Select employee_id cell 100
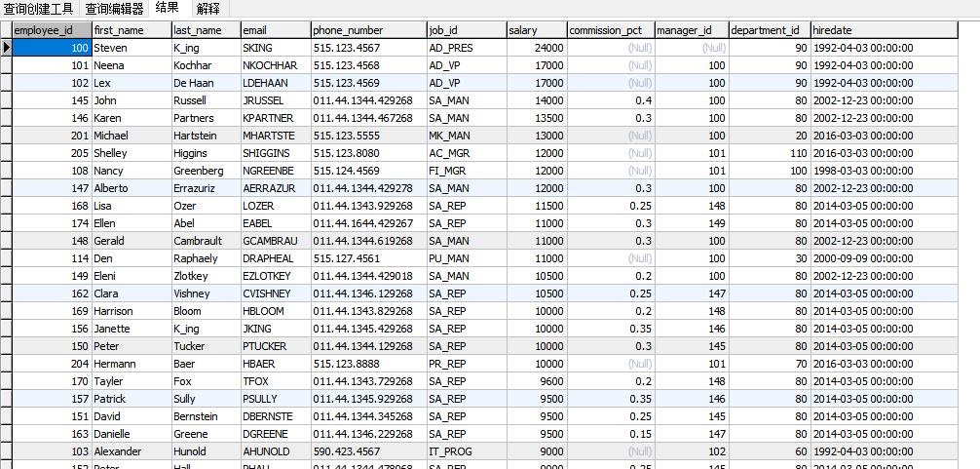Image resolution: width=980 pixels, height=469 pixels. click(52, 48)
